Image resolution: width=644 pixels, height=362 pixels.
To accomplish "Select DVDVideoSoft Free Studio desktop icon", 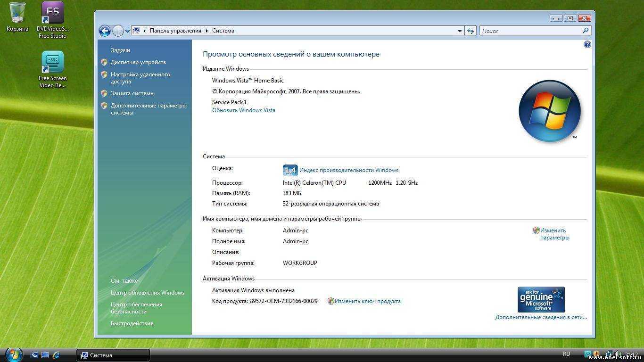I will click(x=52, y=20).
